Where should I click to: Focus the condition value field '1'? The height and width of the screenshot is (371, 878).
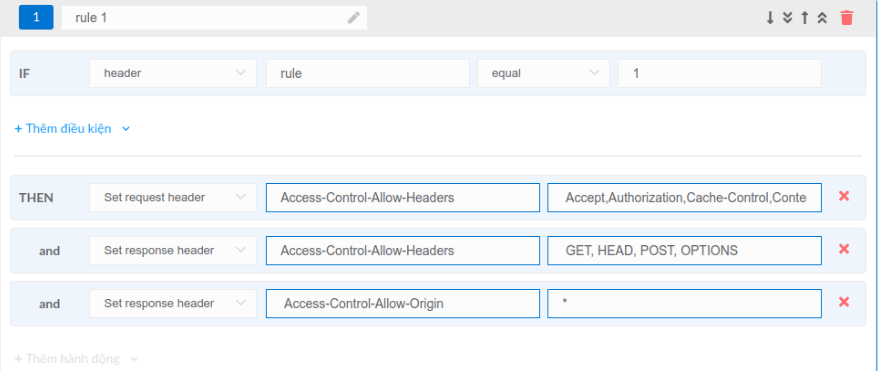pyautogui.click(x=720, y=73)
